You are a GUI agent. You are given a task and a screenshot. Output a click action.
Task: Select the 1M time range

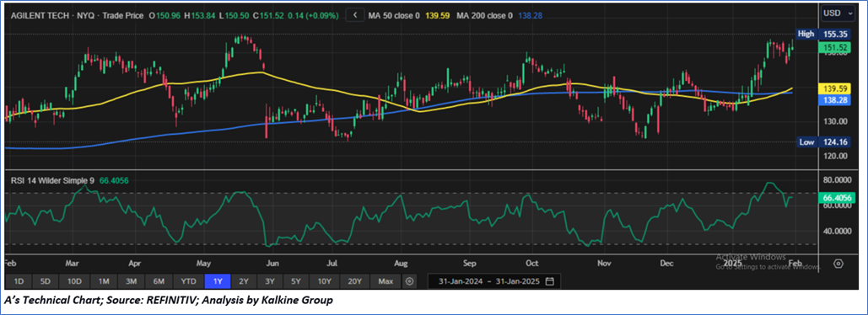coord(104,281)
